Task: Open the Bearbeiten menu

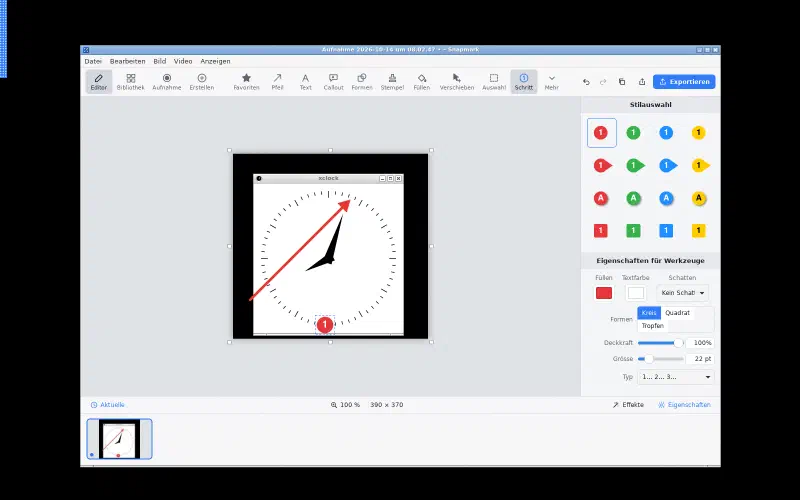Action: tap(128, 61)
